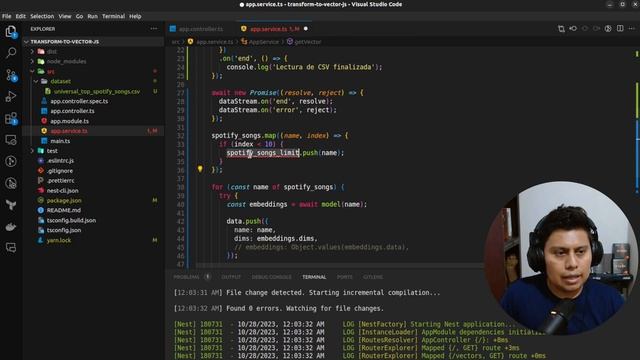This screenshot has height=360, width=640.
Task: Open the View menu
Action: pos(64,16)
